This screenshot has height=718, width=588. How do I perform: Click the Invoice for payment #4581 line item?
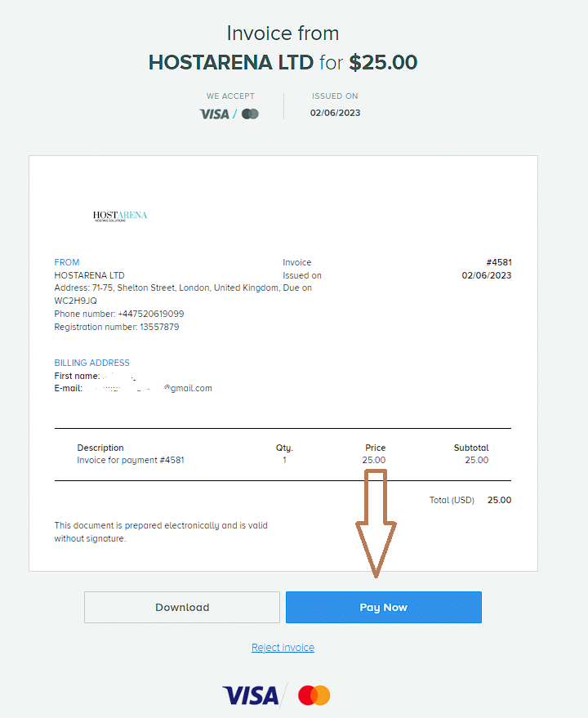[131, 460]
